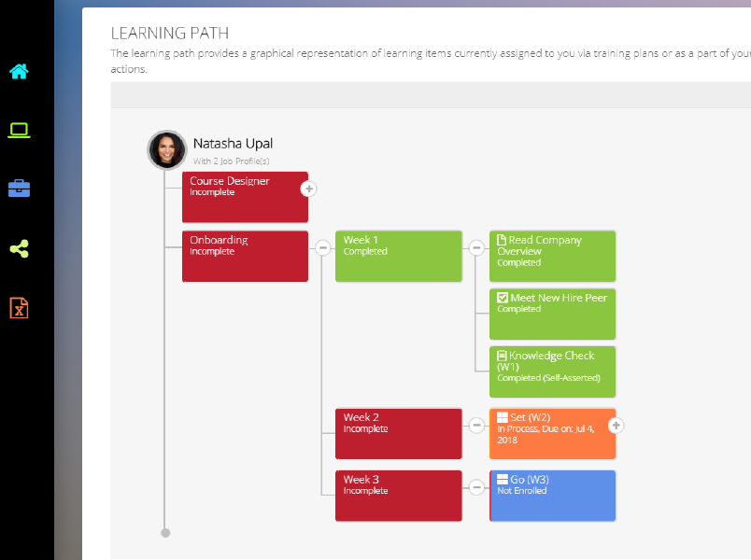Image resolution: width=751 pixels, height=560 pixels.
Task: Open the Home icon in sidebar
Action: pos(19,71)
